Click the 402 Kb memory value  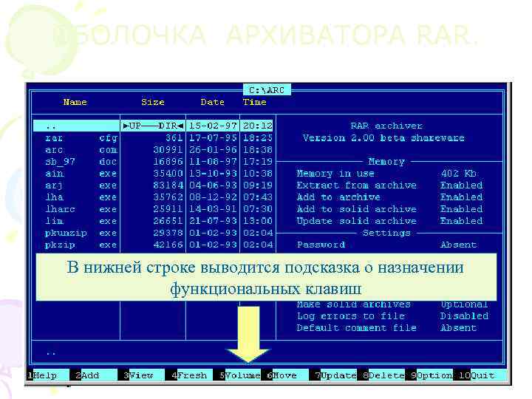[458, 174]
